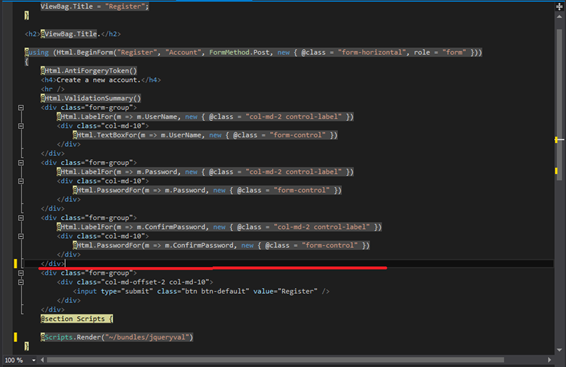The image size is (566, 367).
Task: Click the Html.LabelFor m.UserName line
Action: click(205, 117)
